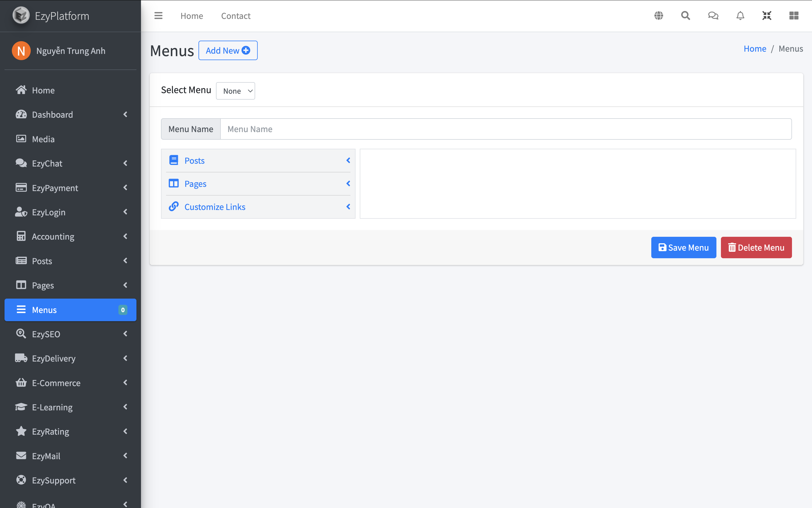Open the apps grid icon
This screenshot has height=508, width=812.
tap(794, 16)
